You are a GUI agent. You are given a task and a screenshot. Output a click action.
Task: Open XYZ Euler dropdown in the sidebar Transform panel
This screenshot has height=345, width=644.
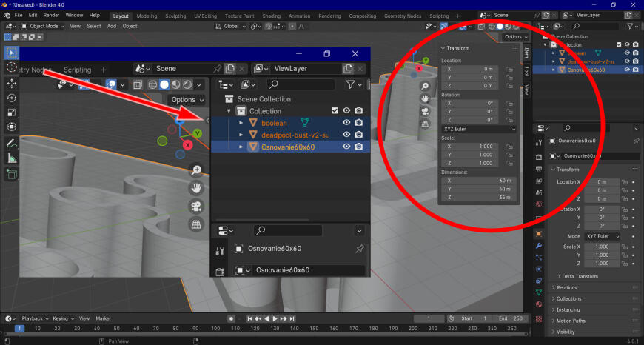[x=479, y=129]
